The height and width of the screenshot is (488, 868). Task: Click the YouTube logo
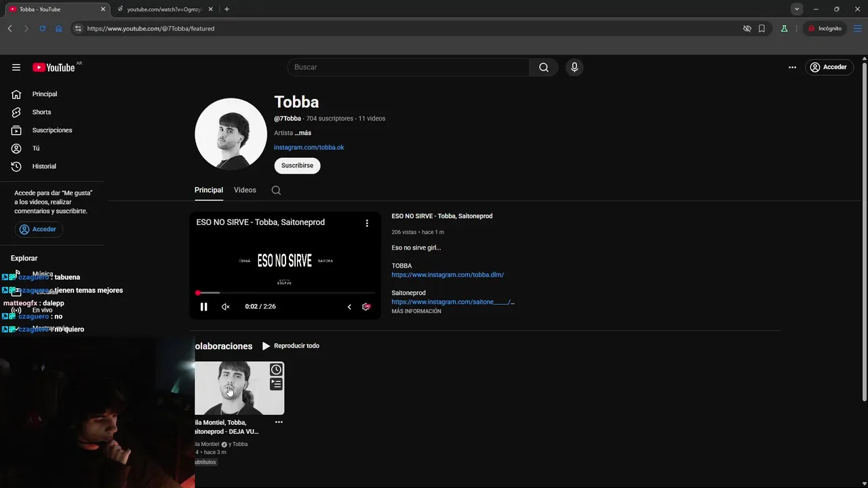coord(54,67)
